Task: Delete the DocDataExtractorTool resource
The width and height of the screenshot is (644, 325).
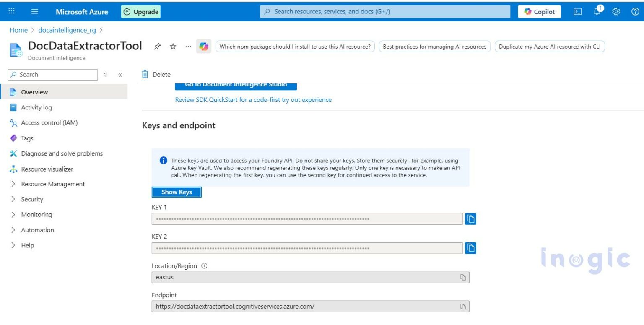Action: (x=156, y=74)
